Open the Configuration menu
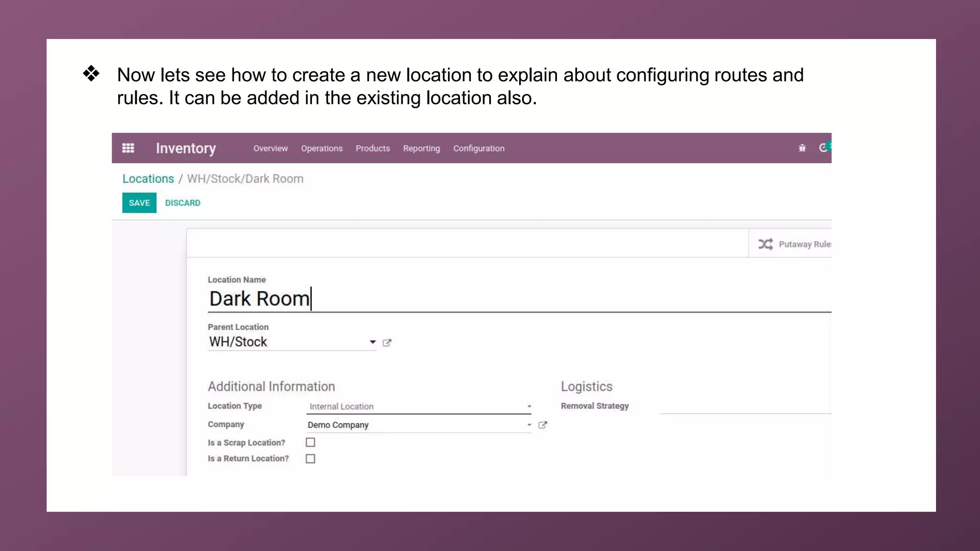Image resolution: width=980 pixels, height=551 pixels. click(479, 148)
